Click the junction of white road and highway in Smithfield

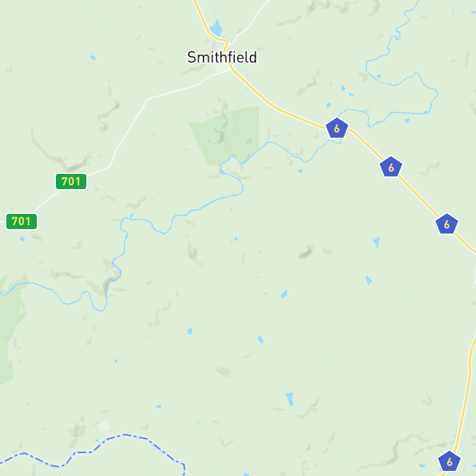[231, 69]
